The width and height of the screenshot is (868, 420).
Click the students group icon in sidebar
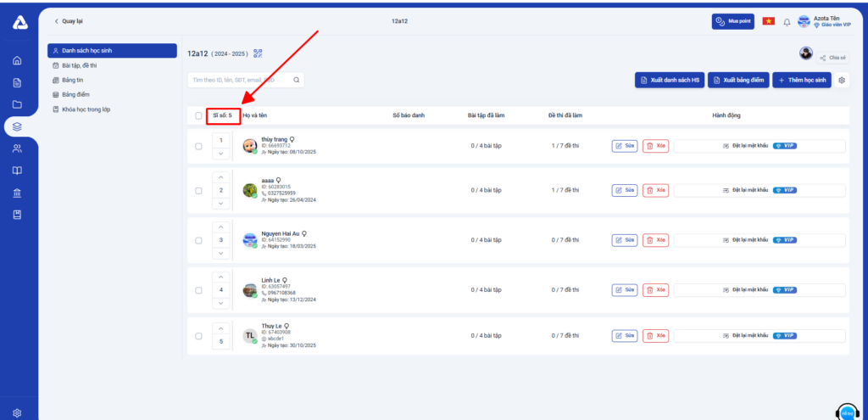tap(17, 148)
